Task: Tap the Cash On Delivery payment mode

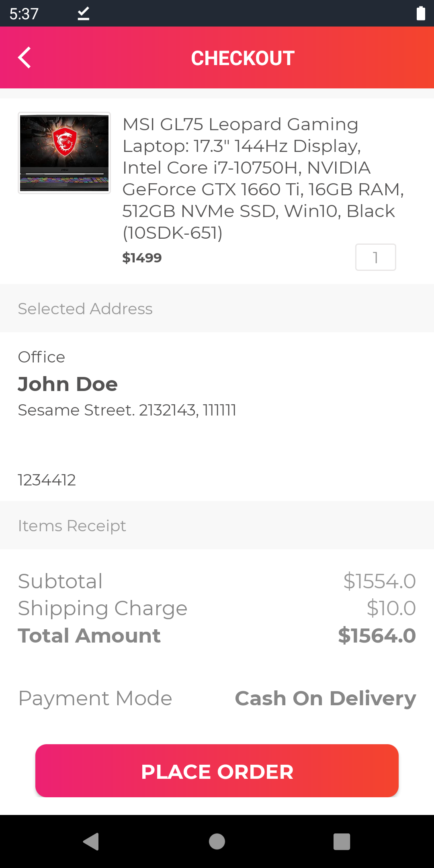Action: coord(325,698)
